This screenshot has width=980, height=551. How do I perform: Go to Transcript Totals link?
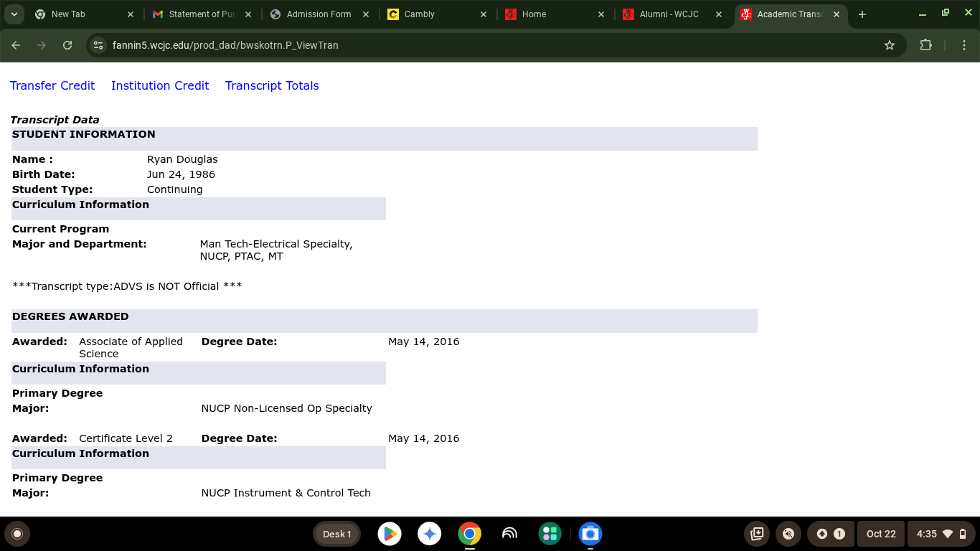272,85
